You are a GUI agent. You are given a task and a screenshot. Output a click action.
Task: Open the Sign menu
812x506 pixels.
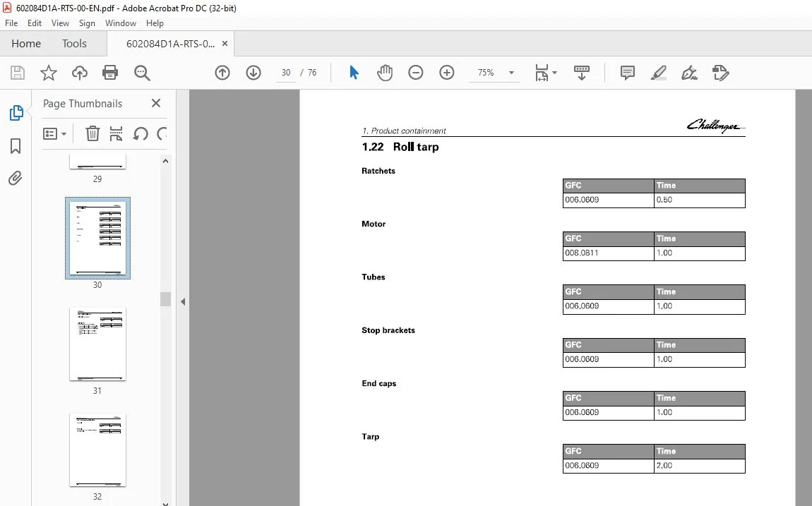[87, 23]
